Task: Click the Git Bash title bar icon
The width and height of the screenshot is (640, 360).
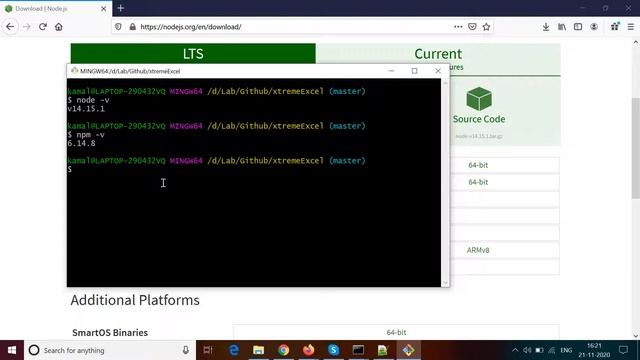Action: tap(74, 71)
